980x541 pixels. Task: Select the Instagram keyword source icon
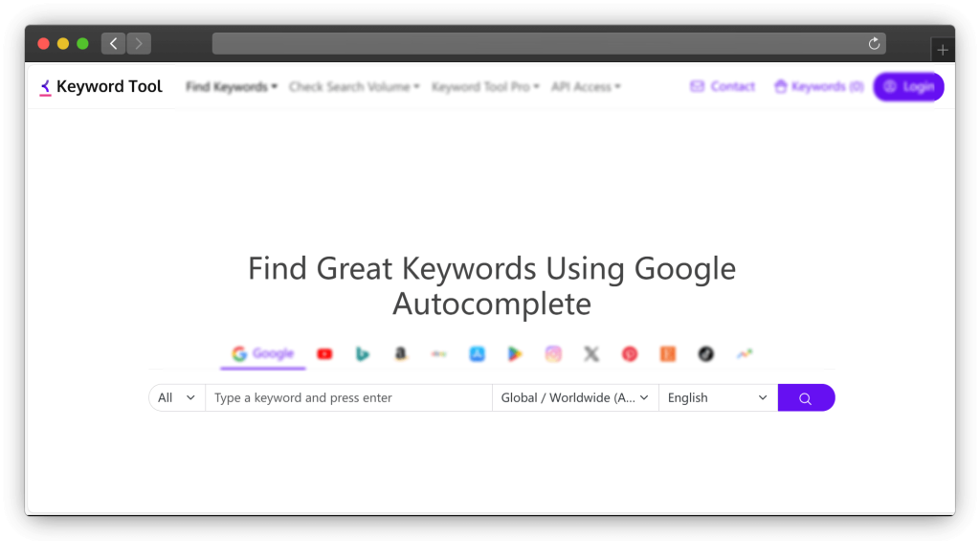(x=553, y=354)
